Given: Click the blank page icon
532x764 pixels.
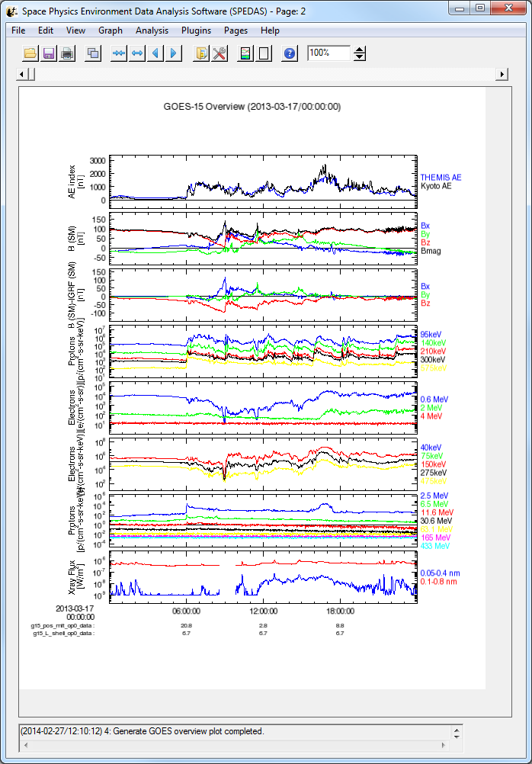Looking at the screenshot, I should tap(264, 53).
